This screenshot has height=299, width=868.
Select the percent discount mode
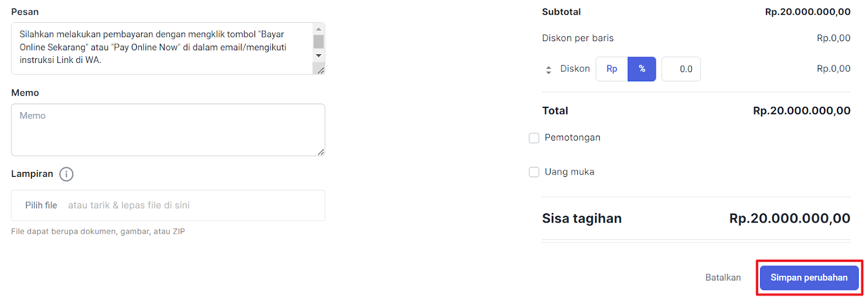coord(642,69)
